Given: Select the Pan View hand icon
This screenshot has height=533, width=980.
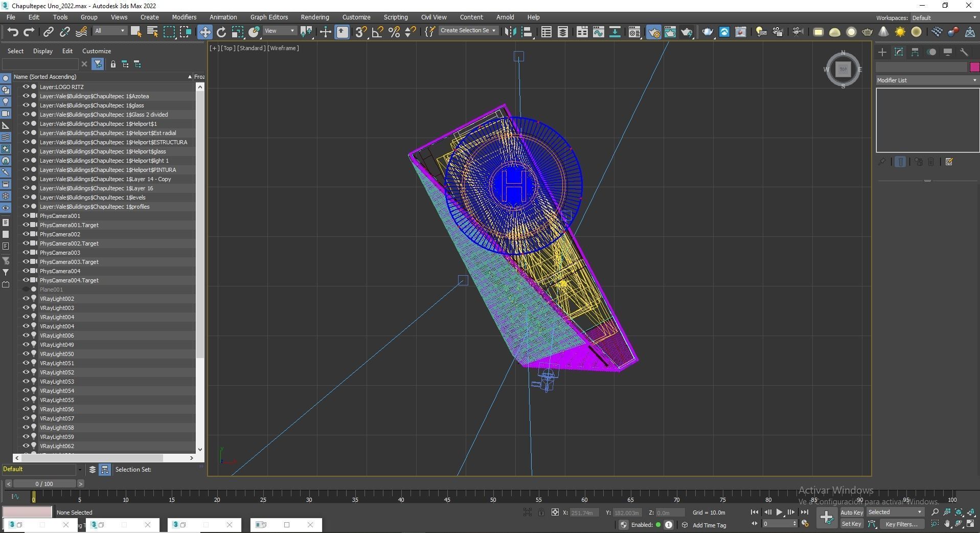Looking at the screenshot, I should pos(947,524).
